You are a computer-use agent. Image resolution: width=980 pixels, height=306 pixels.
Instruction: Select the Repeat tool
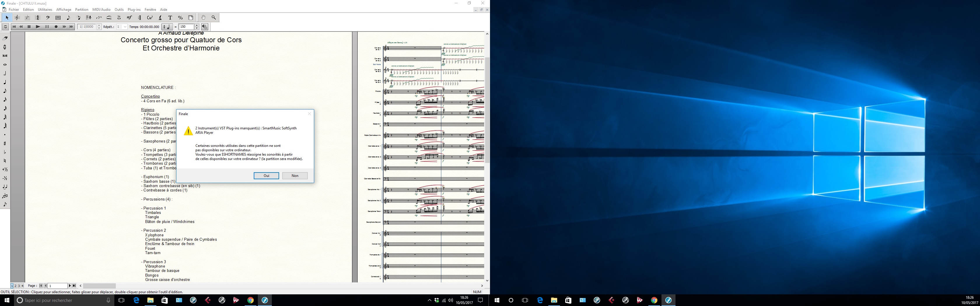pyautogui.click(x=139, y=17)
